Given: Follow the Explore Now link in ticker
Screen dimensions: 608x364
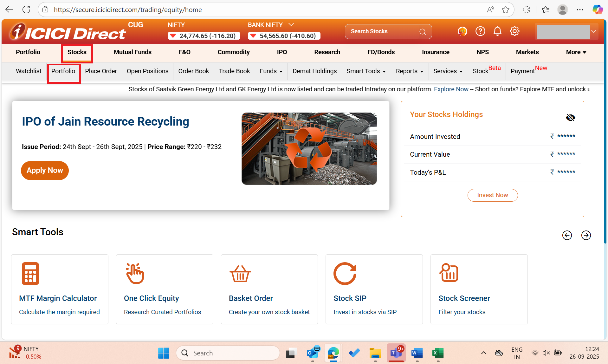Looking at the screenshot, I should click(x=451, y=89).
